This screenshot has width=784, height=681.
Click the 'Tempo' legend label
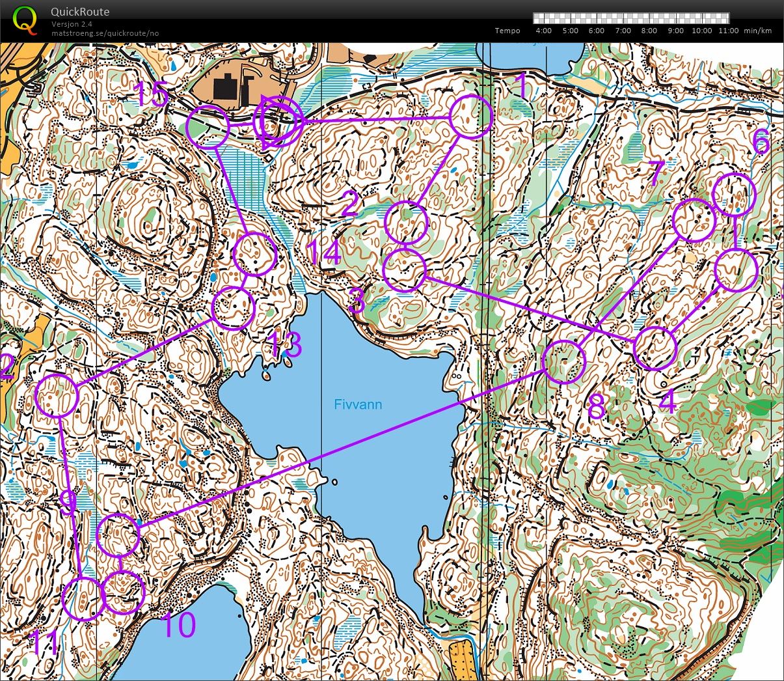click(507, 31)
